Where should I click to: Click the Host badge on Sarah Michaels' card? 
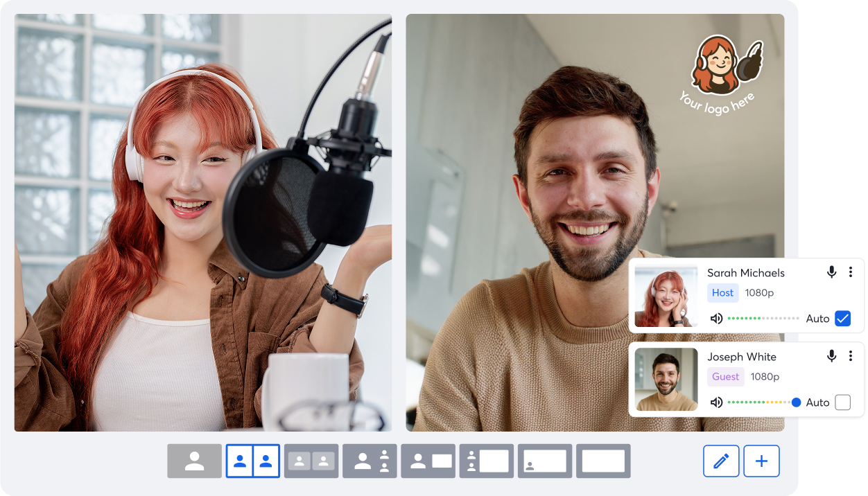722,293
